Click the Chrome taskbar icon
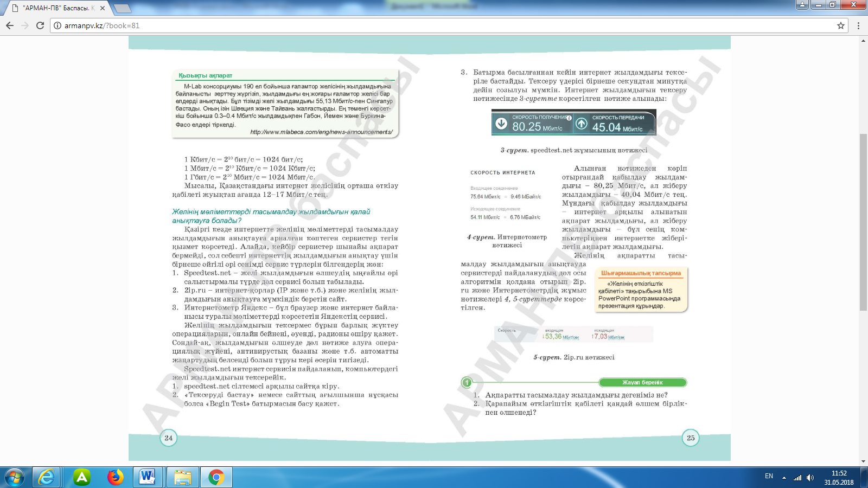Screen dimensions: 868x488 216,477
